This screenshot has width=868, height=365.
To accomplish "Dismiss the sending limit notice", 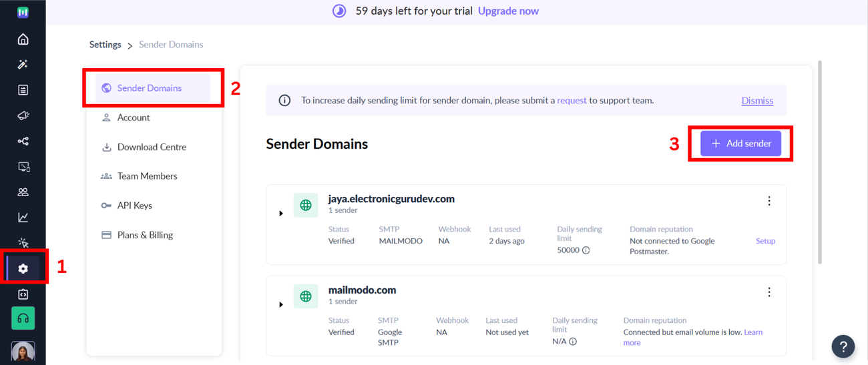I will click(x=757, y=101).
